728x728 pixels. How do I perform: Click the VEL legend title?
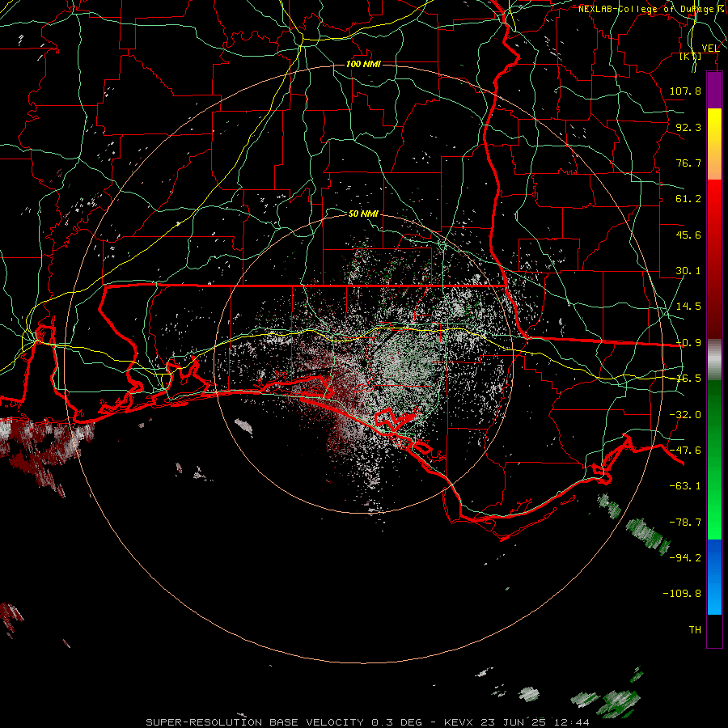point(710,48)
